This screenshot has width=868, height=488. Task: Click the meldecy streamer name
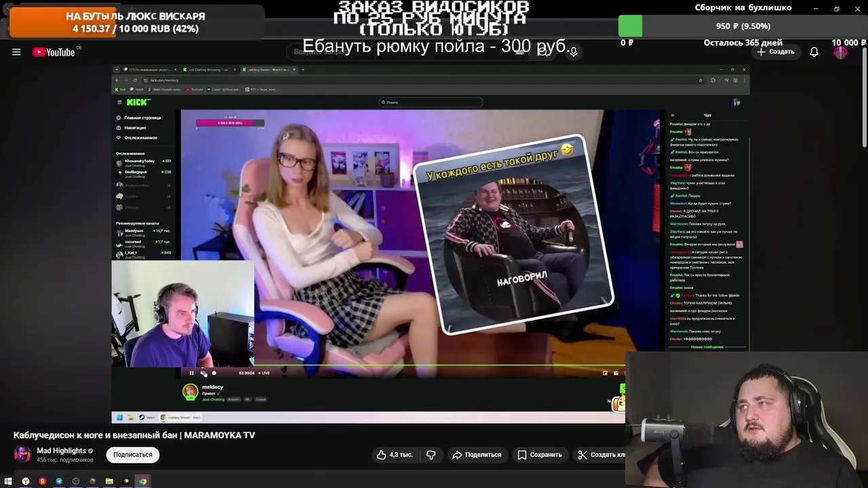pos(212,387)
